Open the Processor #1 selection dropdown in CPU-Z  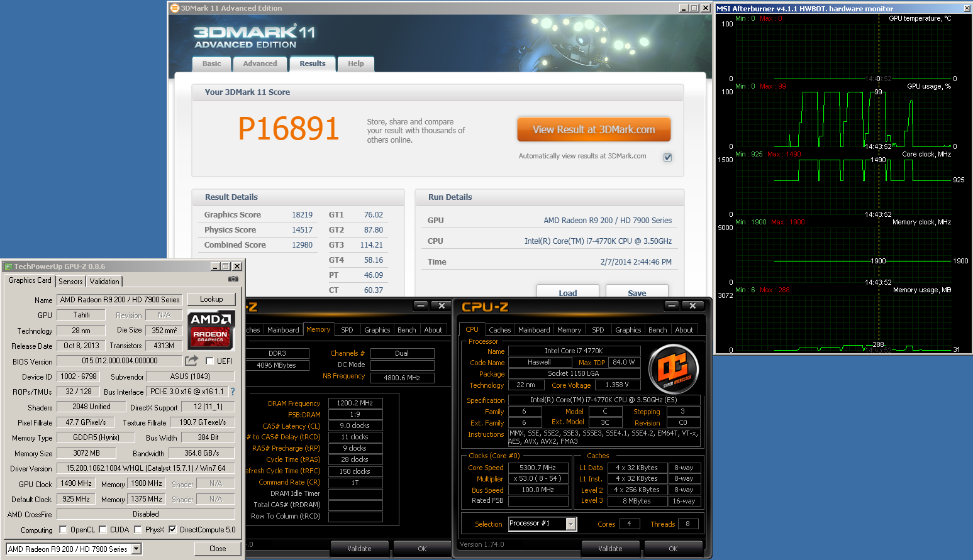tap(571, 524)
